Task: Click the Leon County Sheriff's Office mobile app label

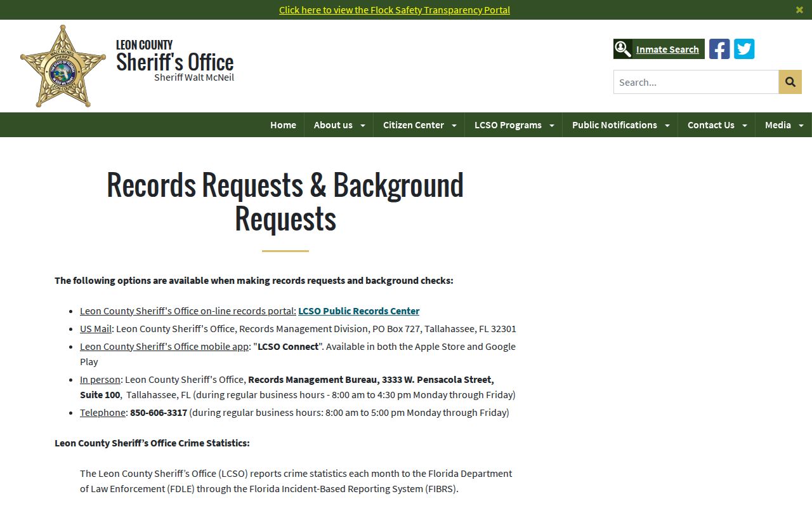Action: 164,347
